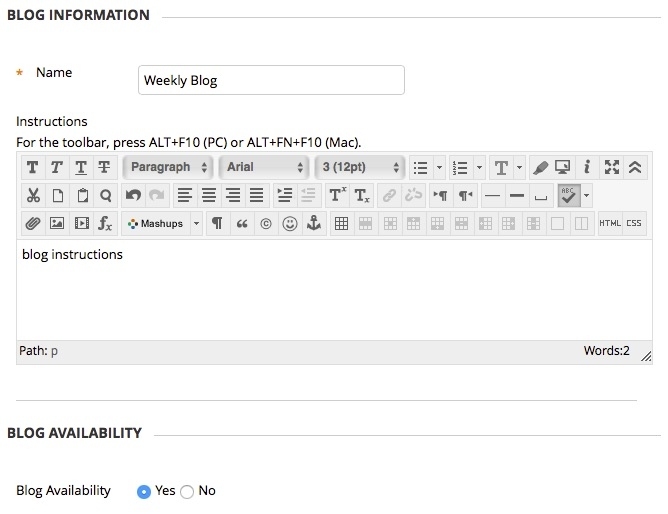Toggle fullscreen editor mode icon
Image resolution: width=668 pixels, height=514 pixels.
(x=612, y=167)
